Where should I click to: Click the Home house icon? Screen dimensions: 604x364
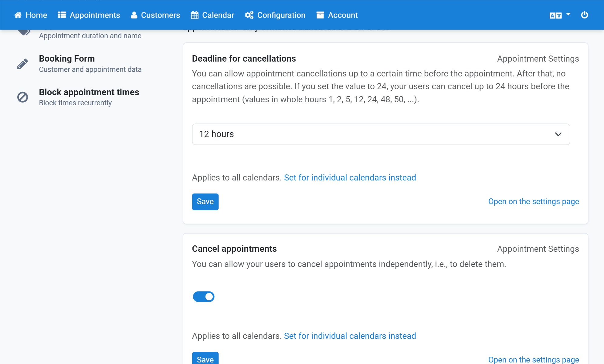(18, 15)
